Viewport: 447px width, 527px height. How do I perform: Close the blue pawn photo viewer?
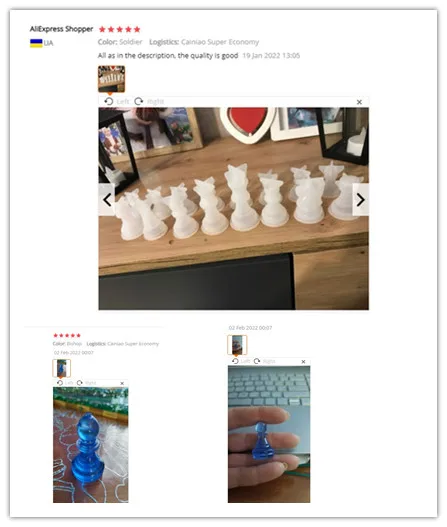coord(303,362)
